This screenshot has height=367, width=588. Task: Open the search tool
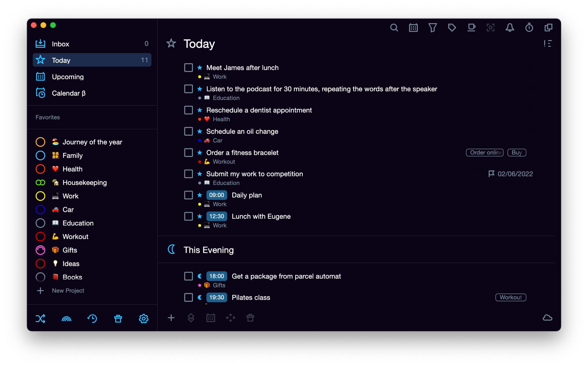click(x=394, y=27)
